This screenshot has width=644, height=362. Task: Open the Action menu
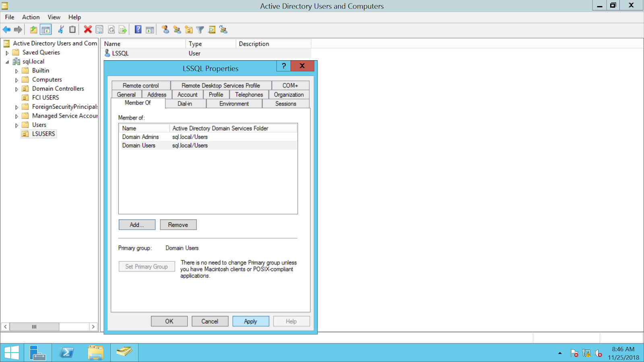point(31,17)
